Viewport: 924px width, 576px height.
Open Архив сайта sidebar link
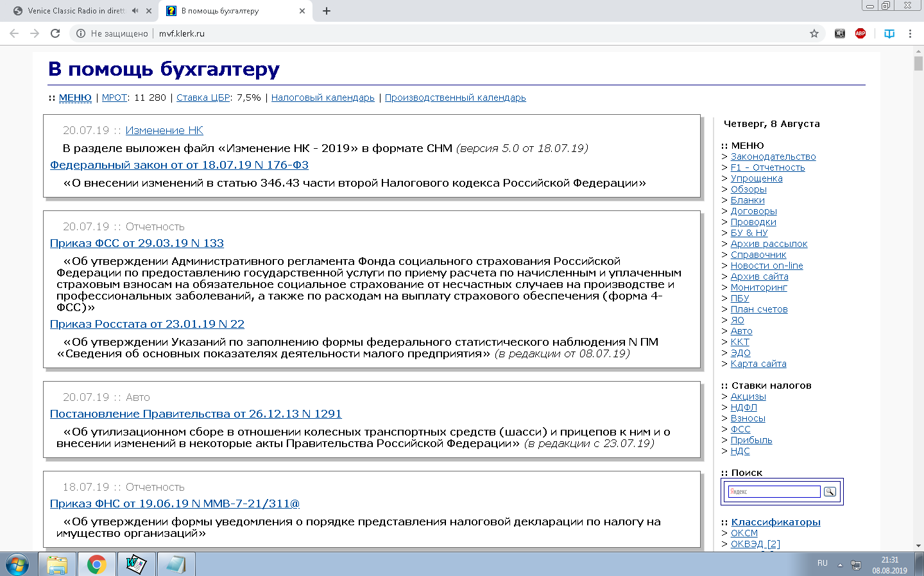(760, 276)
